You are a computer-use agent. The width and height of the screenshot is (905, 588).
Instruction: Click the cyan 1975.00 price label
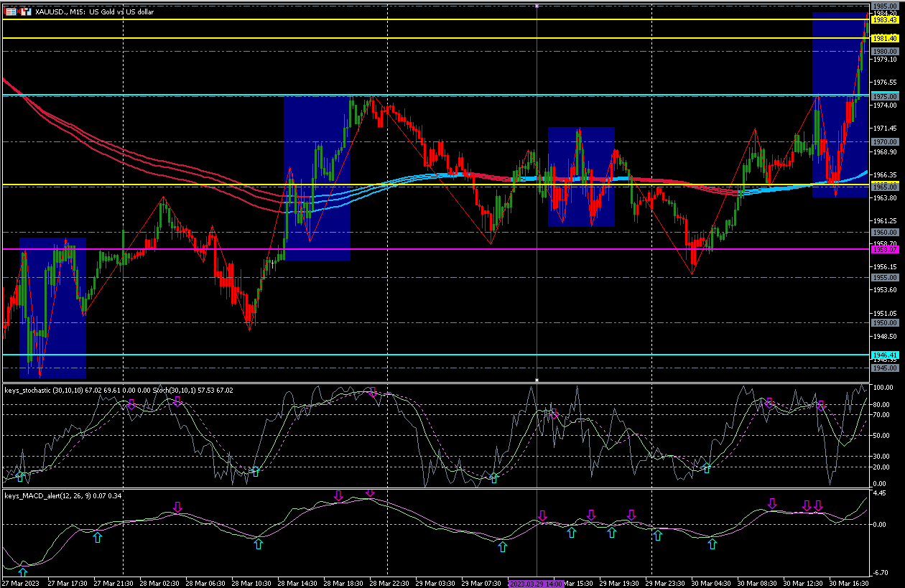pos(884,95)
